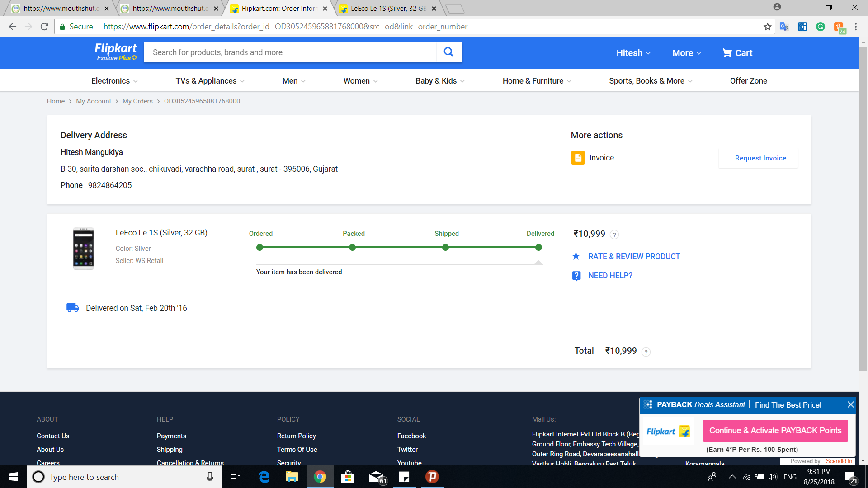This screenshot has width=868, height=488.
Task: Click the browser address bar URL
Action: pos(285,27)
